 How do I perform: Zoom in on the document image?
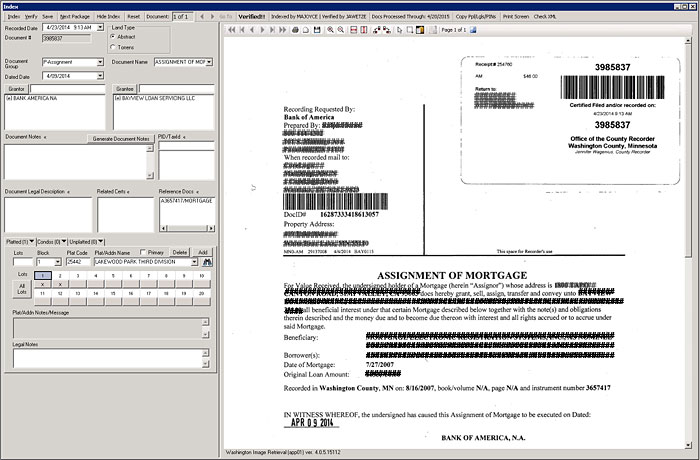pyautogui.click(x=330, y=30)
